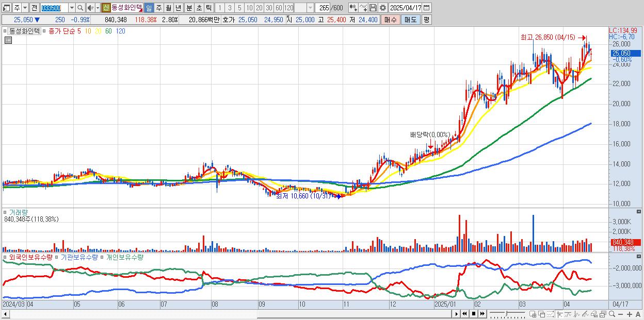Click the floppy disk save icon
The image size is (644, 320).
373,8
